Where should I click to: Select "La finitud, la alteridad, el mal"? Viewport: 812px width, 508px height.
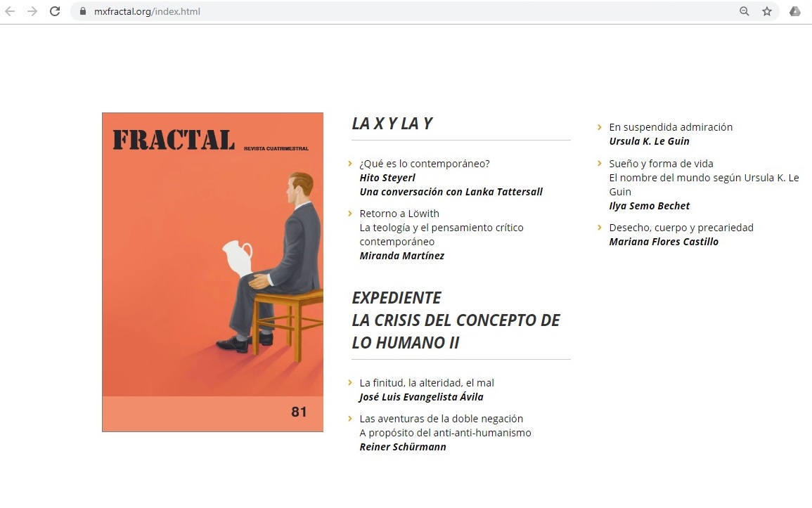point(427,383)
